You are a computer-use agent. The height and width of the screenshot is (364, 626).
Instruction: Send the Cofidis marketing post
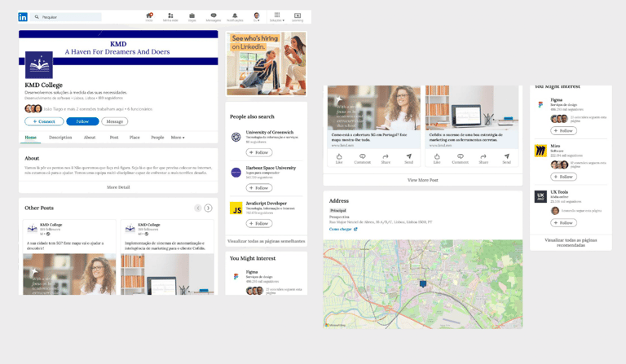point(506,159)
